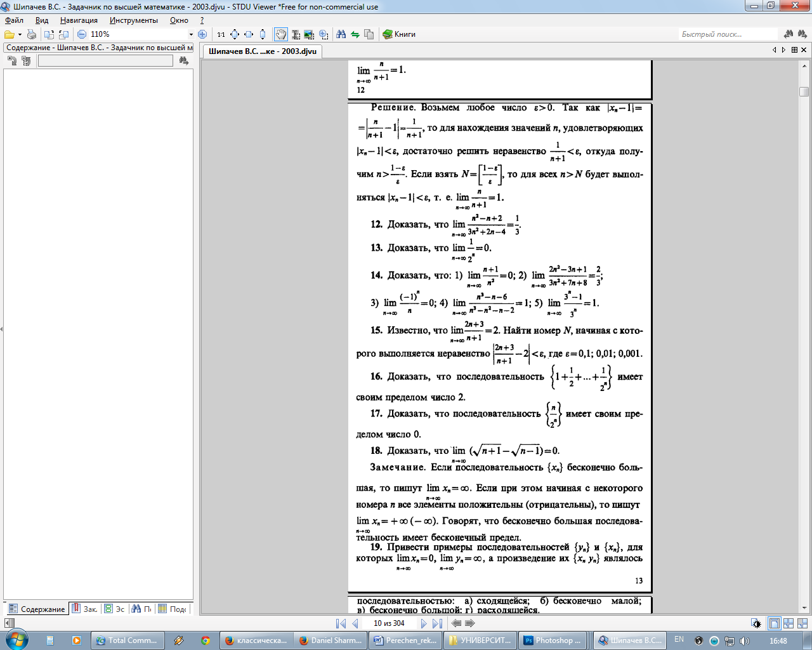The width and height of the screenshot is (812, 650).
Task: Open Chrome from the taskbar
Action: pos(206,640)
